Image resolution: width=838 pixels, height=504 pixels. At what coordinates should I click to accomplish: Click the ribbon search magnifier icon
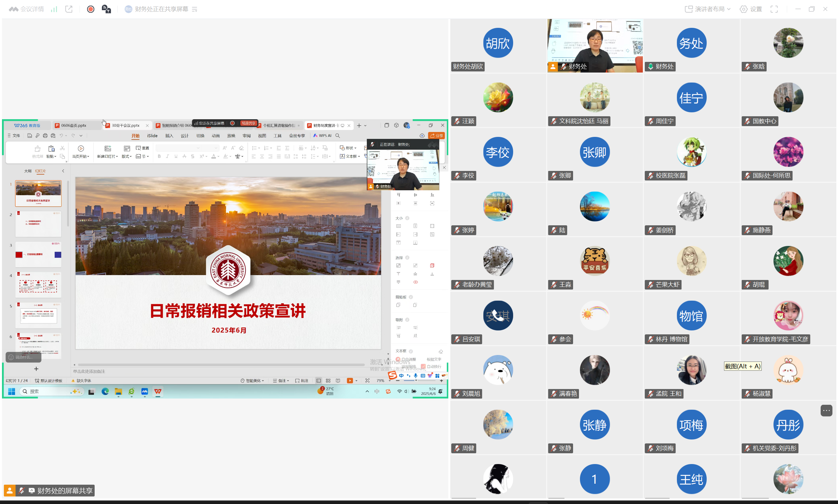coord(338,136)
